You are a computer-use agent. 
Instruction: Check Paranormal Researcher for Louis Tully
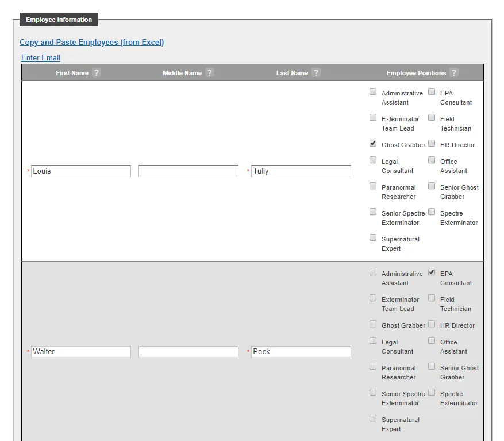[373, 186]
